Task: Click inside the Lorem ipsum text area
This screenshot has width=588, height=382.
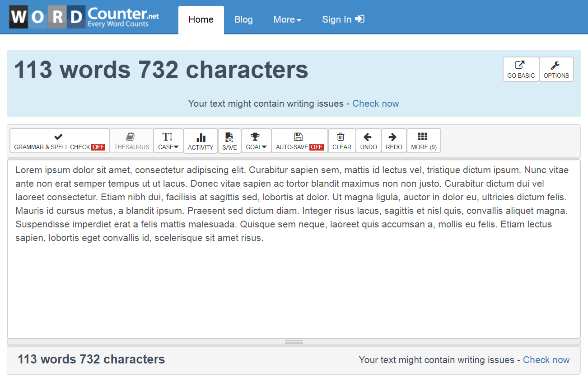Action: click(x=294, y=285)
